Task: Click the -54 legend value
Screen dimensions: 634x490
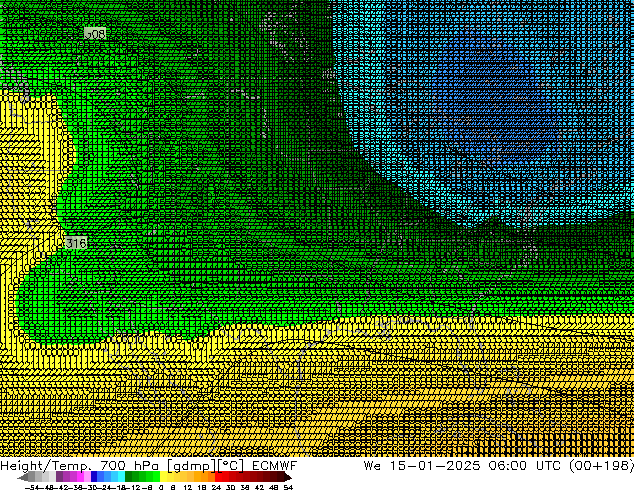Action: click(32, 488)
